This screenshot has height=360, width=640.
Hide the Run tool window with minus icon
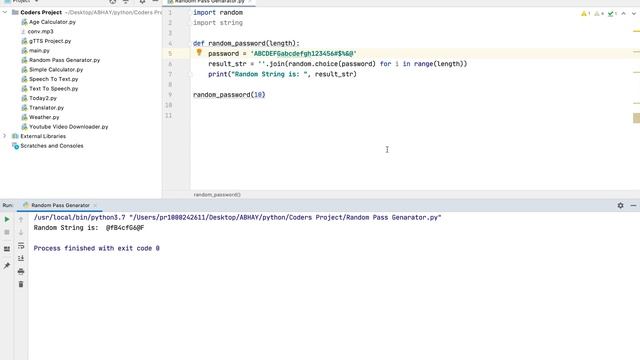(x=633, y=205)
